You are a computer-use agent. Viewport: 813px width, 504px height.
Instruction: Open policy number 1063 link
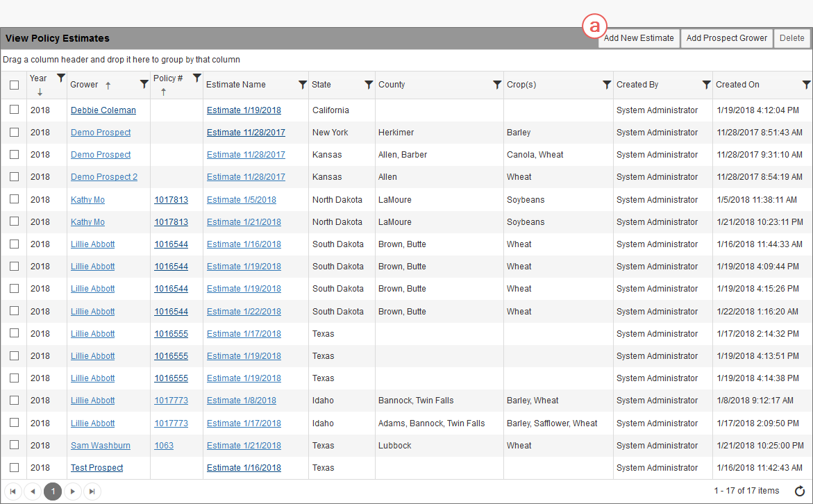click(x=164, y=446)
